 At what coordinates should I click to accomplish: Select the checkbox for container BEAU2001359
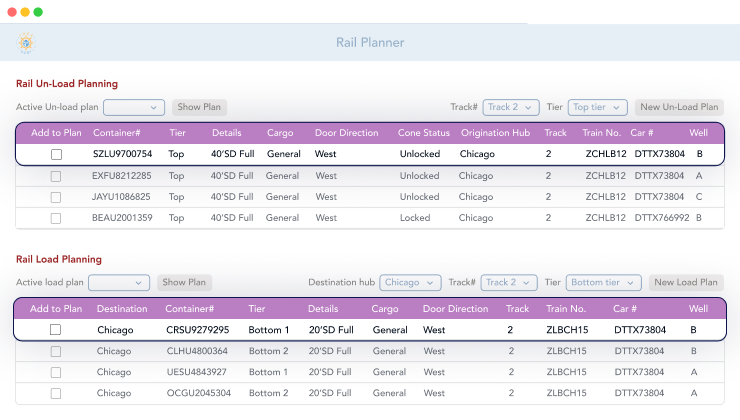click(56, 218)
